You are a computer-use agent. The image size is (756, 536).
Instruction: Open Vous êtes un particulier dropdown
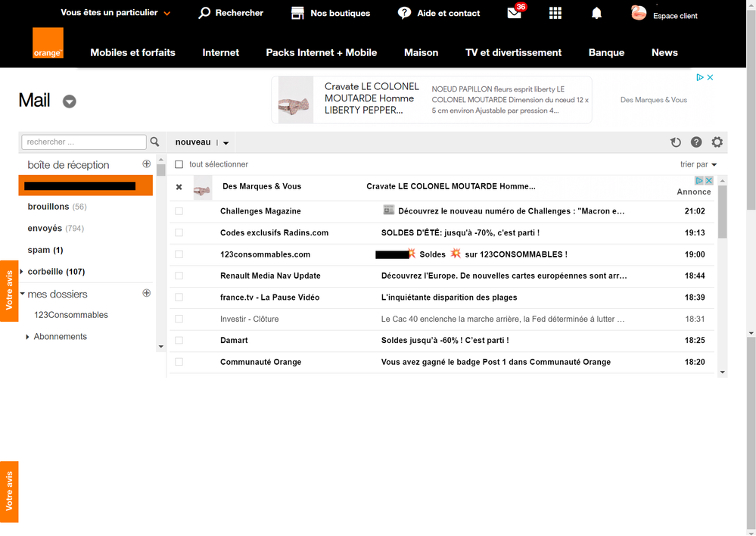click(x=116, y=13)
